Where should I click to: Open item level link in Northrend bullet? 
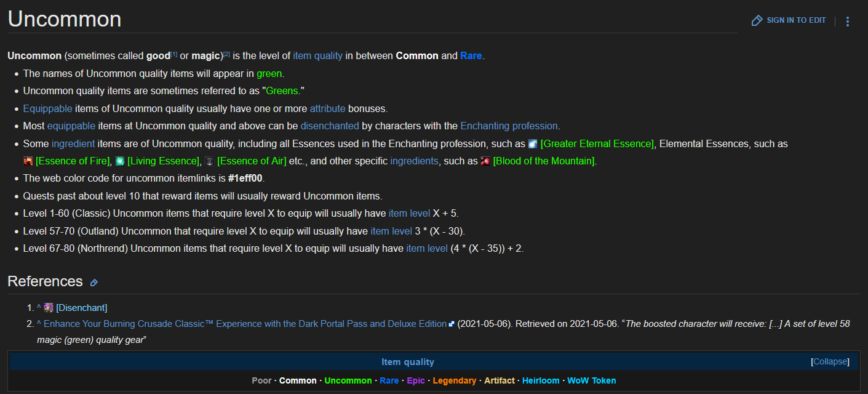(x=427, y=249)
